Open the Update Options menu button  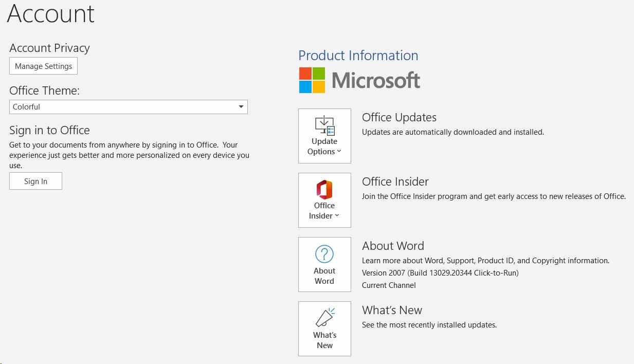point(324,136)
